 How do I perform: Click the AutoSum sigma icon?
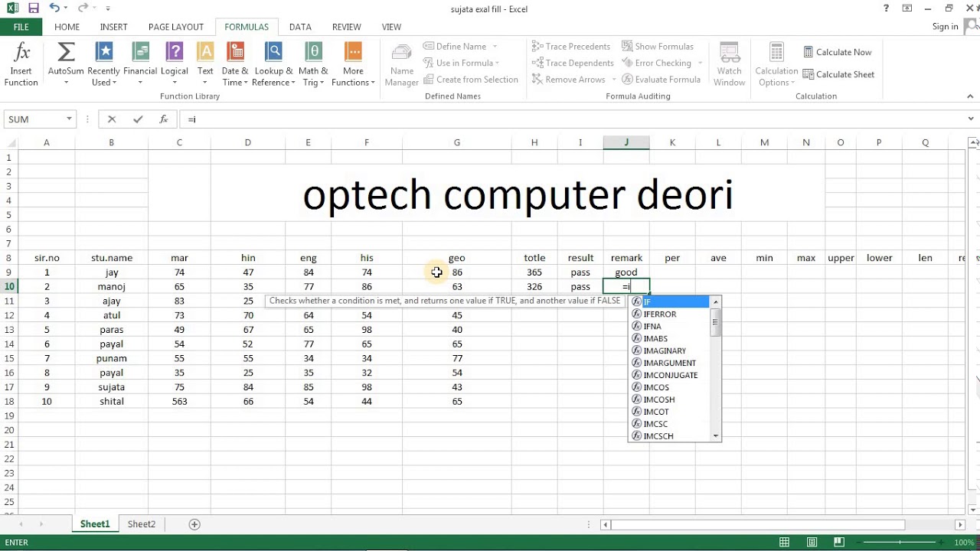[66, 52]
